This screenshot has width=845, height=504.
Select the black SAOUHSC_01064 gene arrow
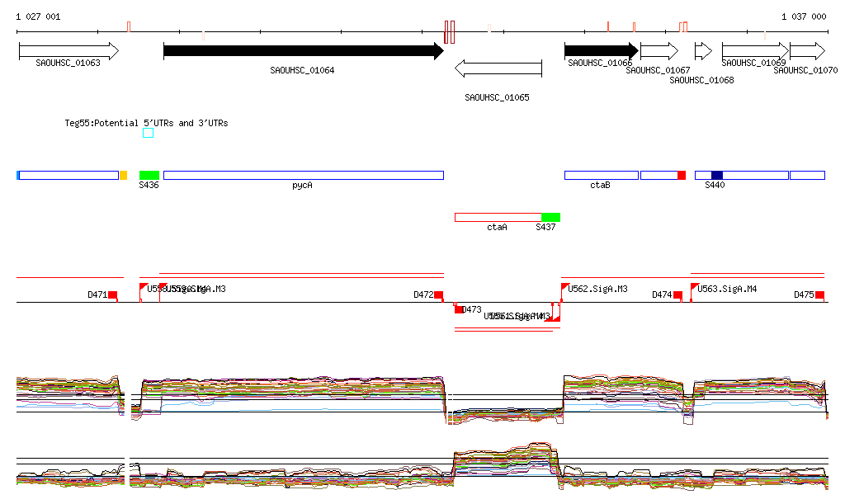[303, 51]
